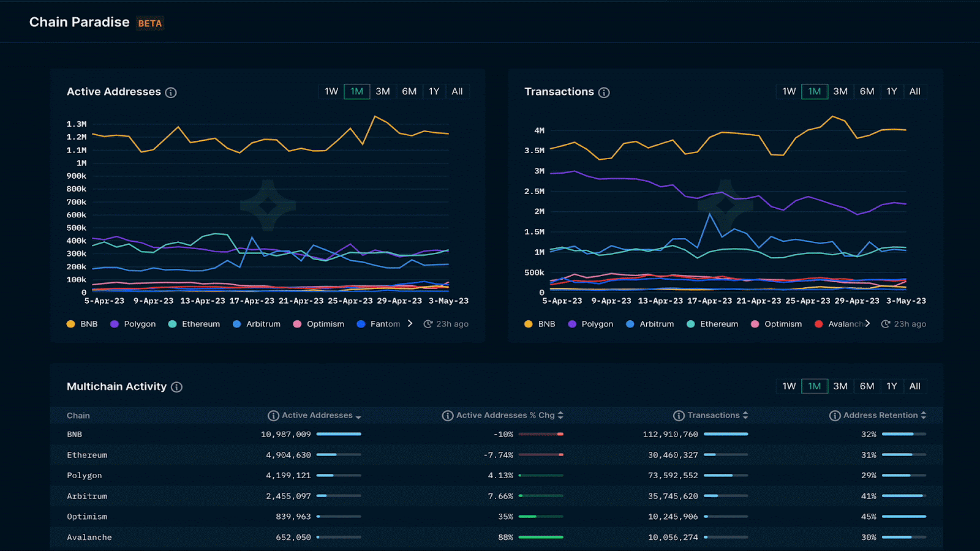The image size is (980, 551).
Task: Open the Active Addresses info tooltip
Action: 171,92
